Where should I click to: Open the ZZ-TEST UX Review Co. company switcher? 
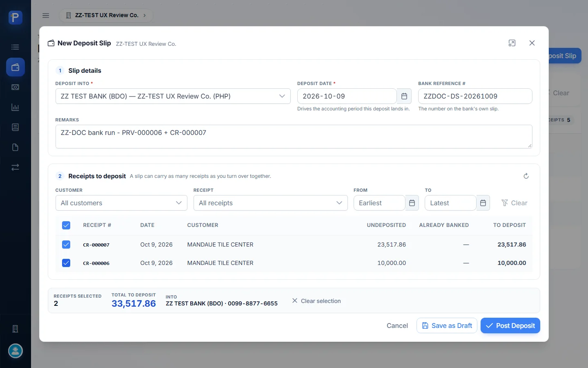click(x=106, y=16)
